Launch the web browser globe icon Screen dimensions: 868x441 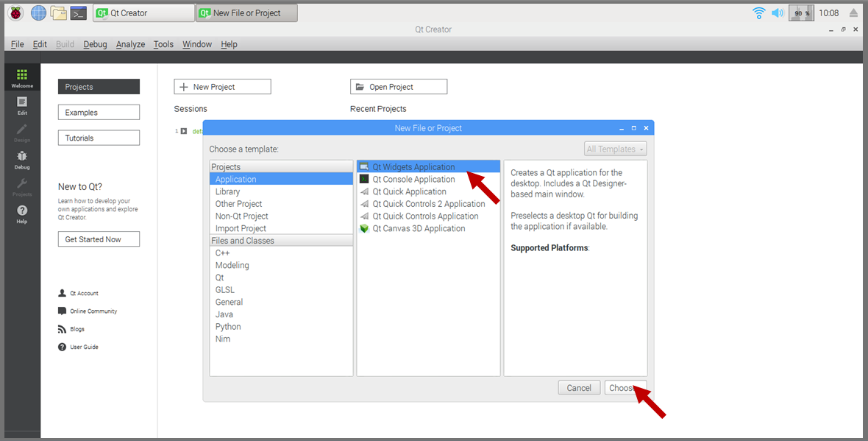[38, 13]
